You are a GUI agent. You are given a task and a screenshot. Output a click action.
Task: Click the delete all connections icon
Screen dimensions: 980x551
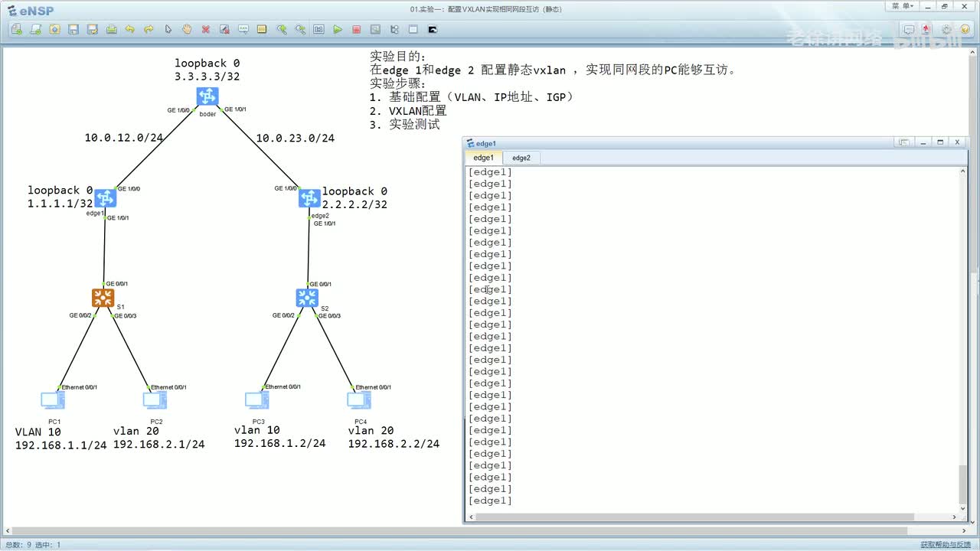point(224,30)
